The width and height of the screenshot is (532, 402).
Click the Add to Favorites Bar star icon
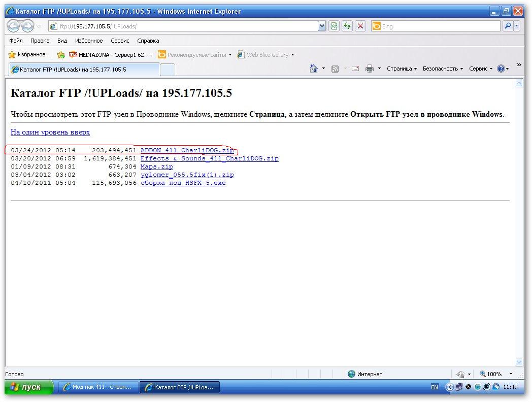coord(61,55)
